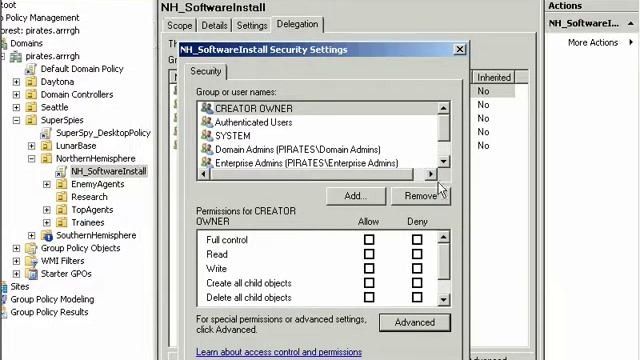Screen dimensions: 640x360
Task: Click the NorthernHemisphere OU folder icon
Action: (x=47, y=158)
